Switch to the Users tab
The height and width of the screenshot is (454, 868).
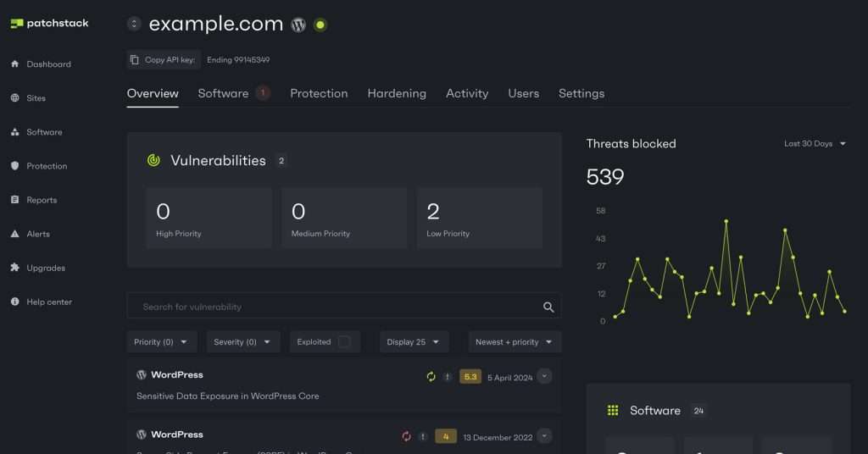[524, 93]
